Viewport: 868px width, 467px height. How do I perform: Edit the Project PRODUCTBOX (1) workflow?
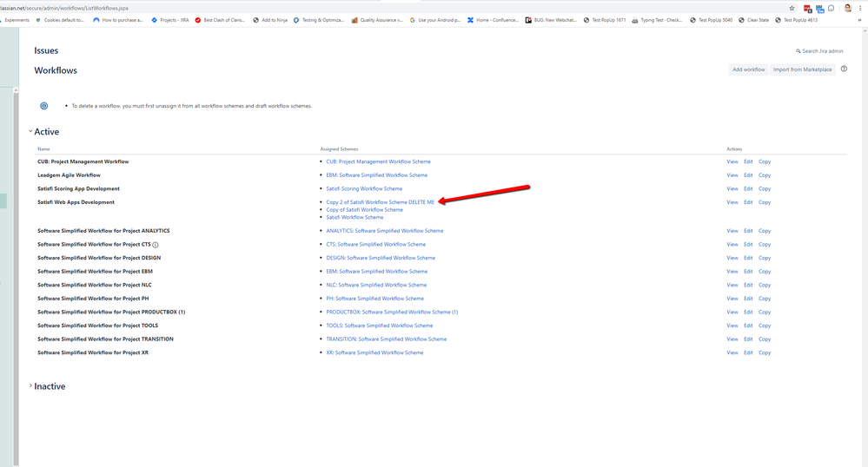point(748,312)
